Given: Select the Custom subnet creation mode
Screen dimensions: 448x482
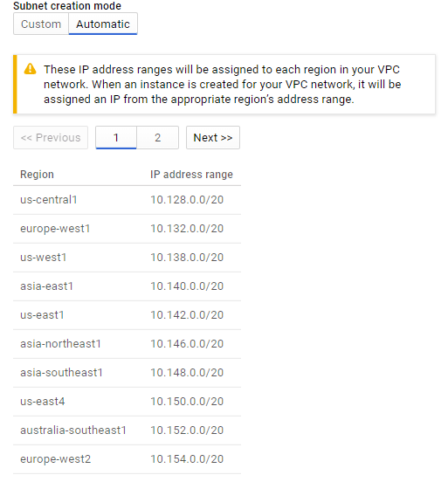Looking at the screenshot, I should [41, 24].
